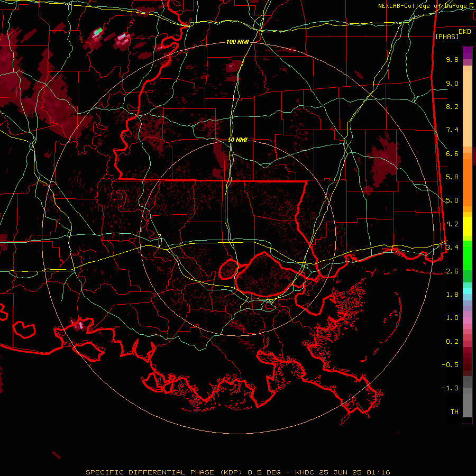Pick the bright yellow segment of the color bar

point(467,226)
